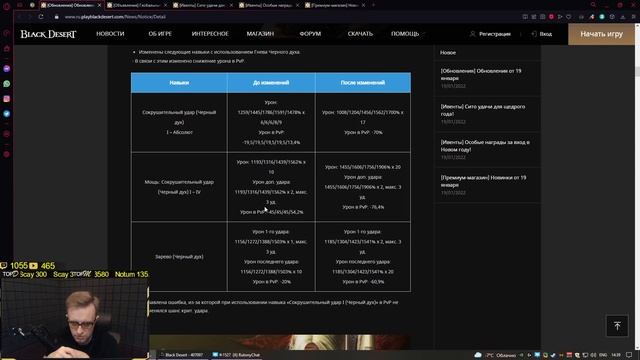
Task: Open Instagram in the browser sidebar
Action: [x=7, y=99]
